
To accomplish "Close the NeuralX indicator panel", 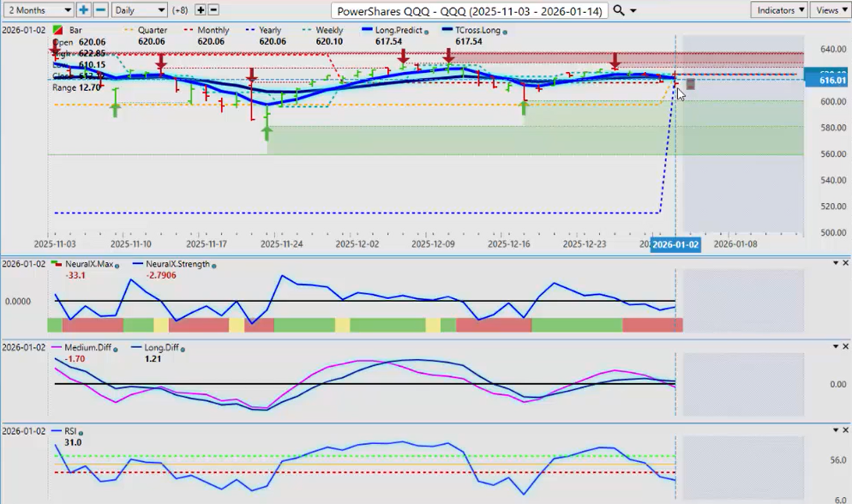I will (846, 263).
